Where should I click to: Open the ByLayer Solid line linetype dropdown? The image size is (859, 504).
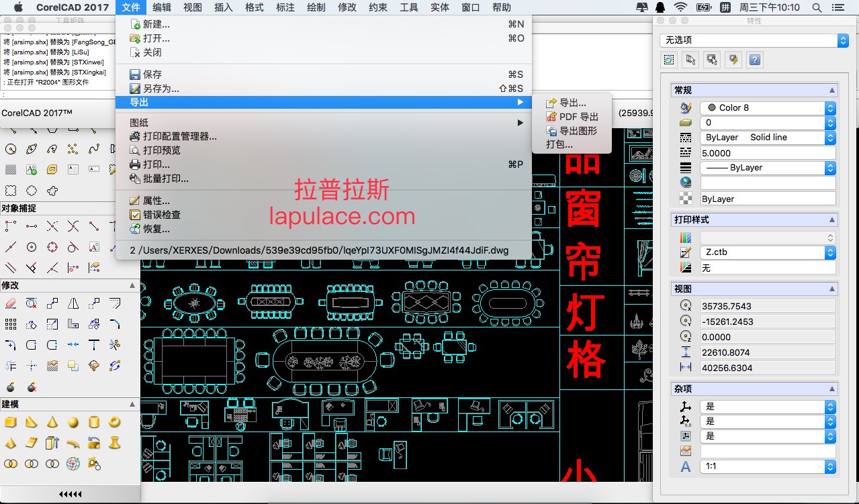pyautogui.click(x=768, y=137)
